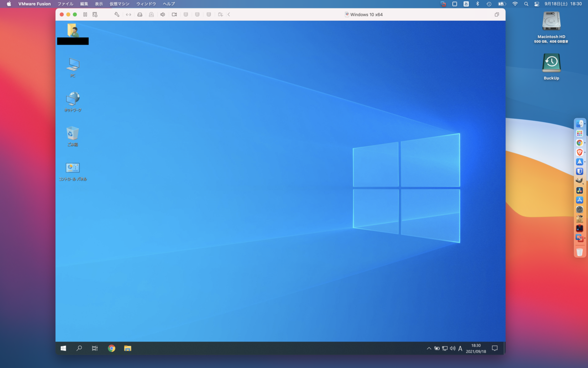
Task: Open VMware Fusion icon in the Dock
Action: [580, 238]
